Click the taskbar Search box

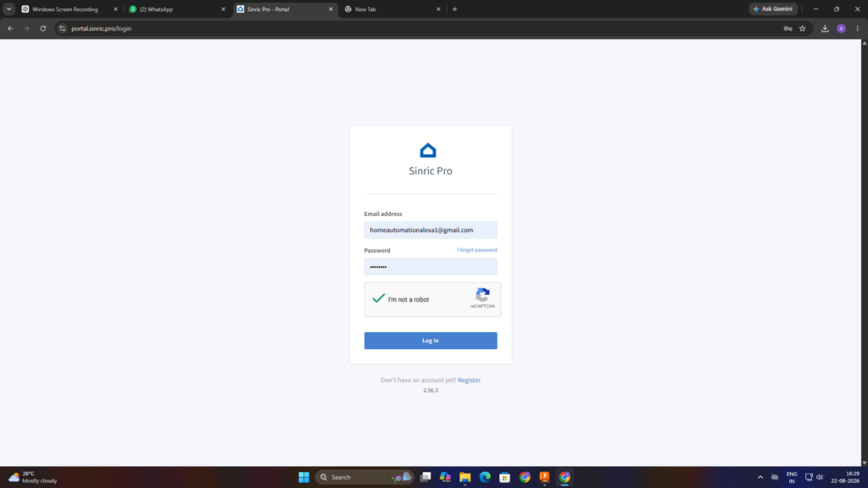[364, 477]
